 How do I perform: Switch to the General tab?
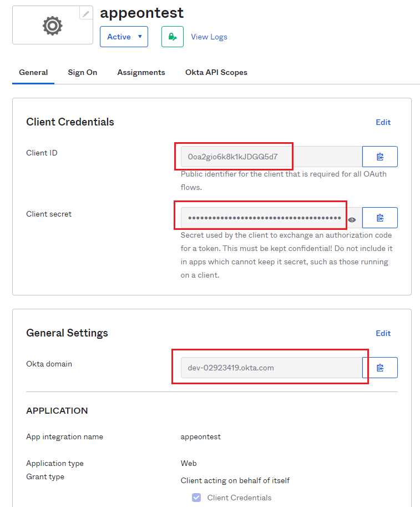[33, 72]
